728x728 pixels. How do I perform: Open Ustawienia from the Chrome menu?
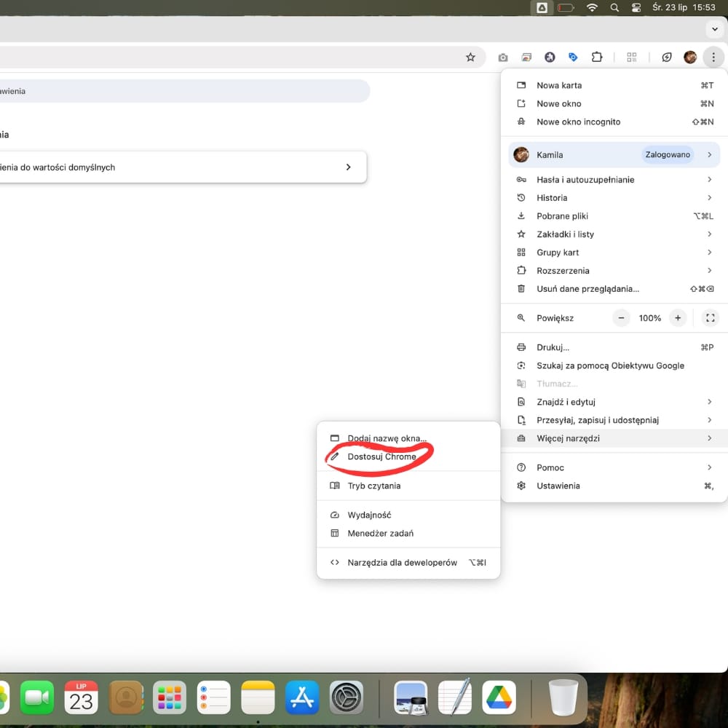point(558,486)
